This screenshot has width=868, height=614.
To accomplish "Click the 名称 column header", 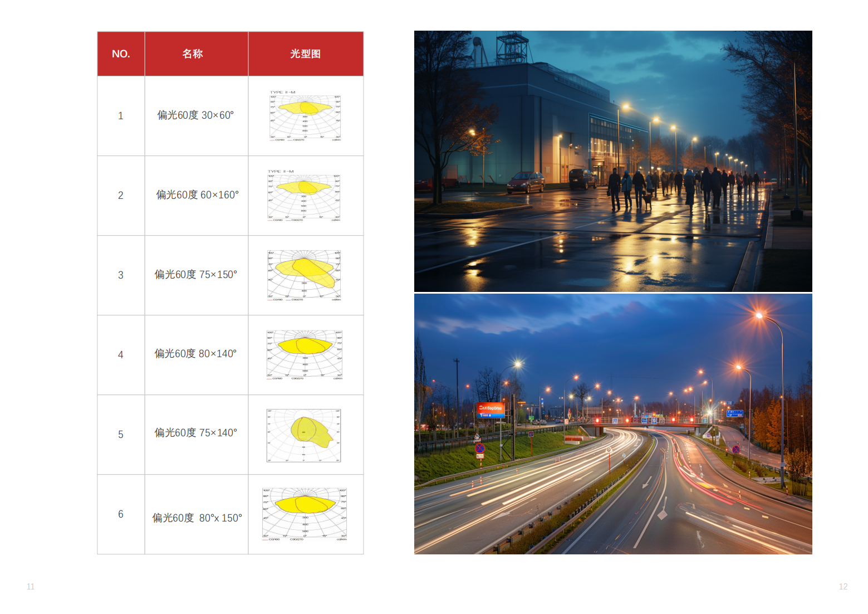I will [x=193, y=54].
